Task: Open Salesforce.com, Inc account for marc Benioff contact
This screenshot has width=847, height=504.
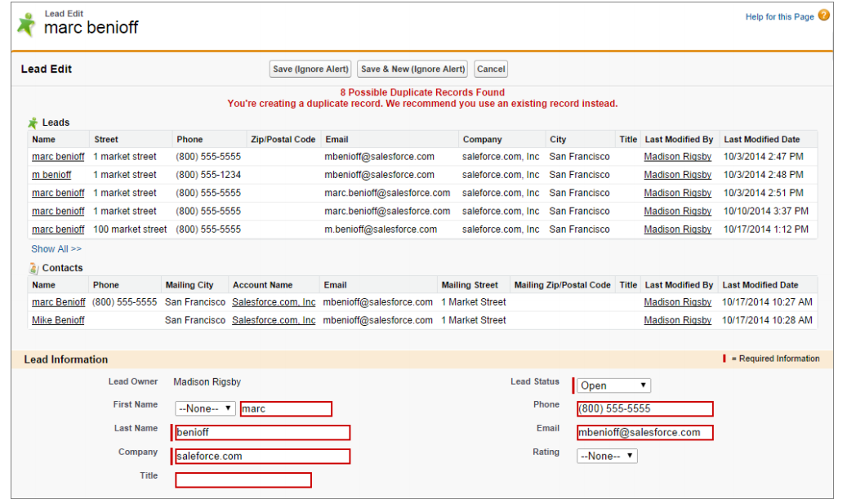Action: point(274,302)
